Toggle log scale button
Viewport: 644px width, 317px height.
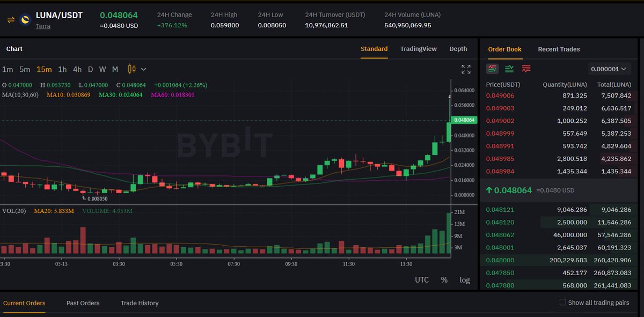tap(465, 280)
